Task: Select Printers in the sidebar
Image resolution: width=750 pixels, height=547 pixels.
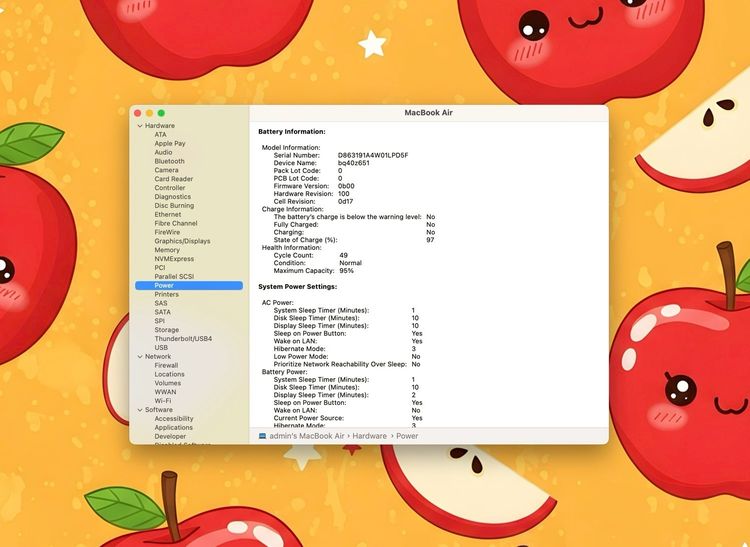Action: (166, 294)
